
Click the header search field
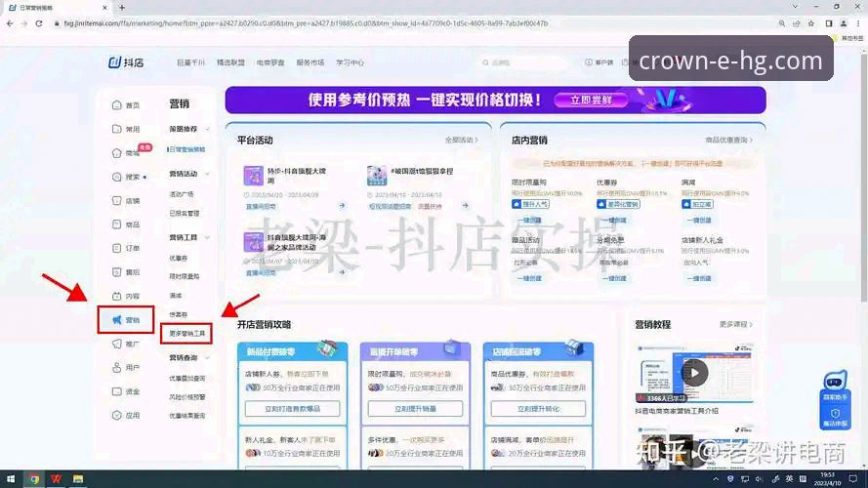coord(523,62)
